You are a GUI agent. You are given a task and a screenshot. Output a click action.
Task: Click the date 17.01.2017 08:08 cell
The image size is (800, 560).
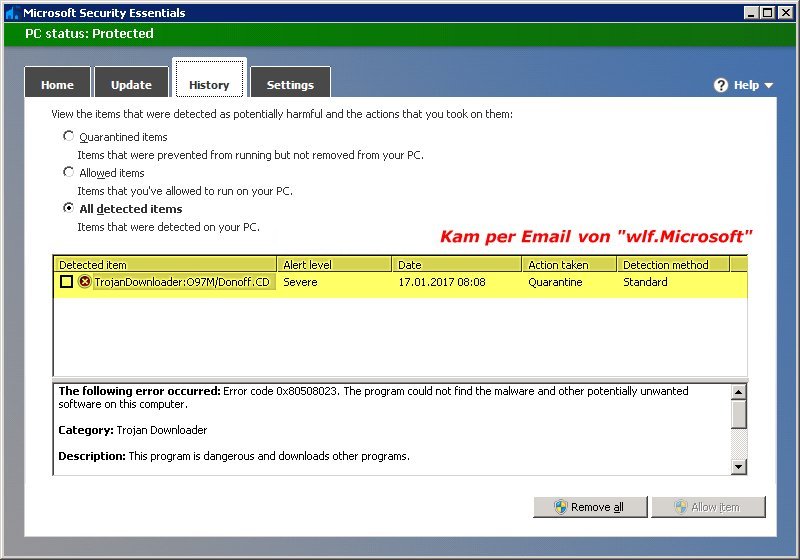442,282
